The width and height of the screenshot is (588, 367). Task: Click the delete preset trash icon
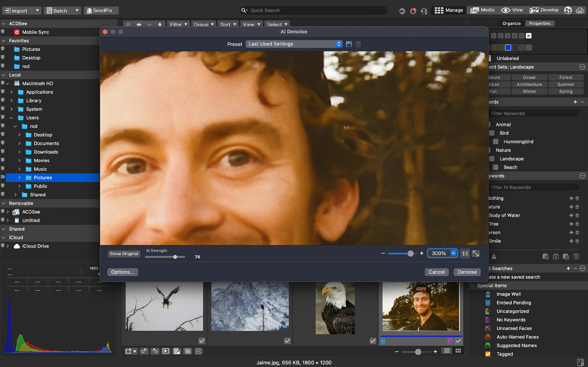(358, 44)
